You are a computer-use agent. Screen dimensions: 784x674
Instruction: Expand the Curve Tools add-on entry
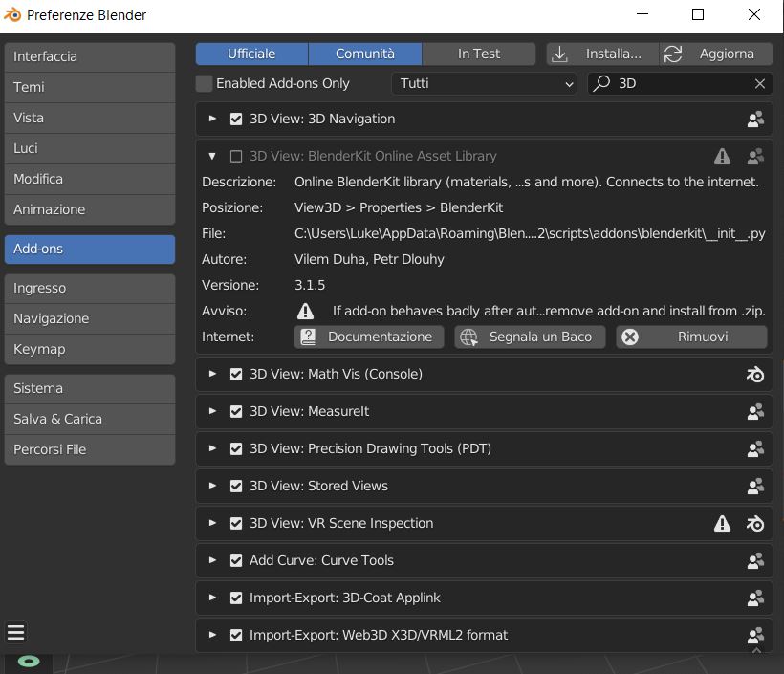(x=212, y=560)
